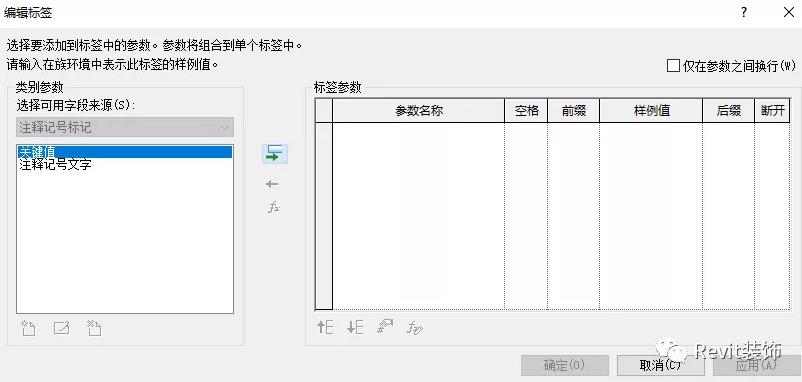Click the new parameter icon below list
The image size is (802, 382).
click(28, 328)
